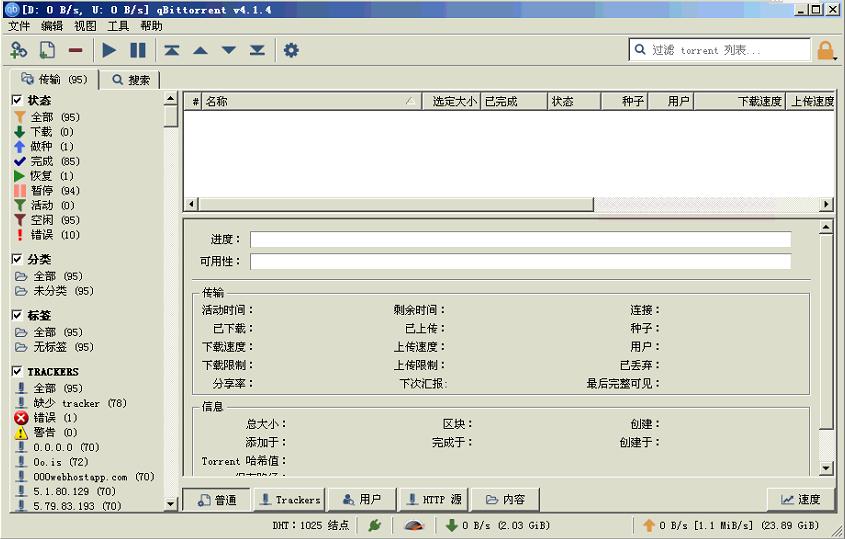Select 错误 (10) status filter
Viewport: 845px width, 539px height.
point(47,234)
